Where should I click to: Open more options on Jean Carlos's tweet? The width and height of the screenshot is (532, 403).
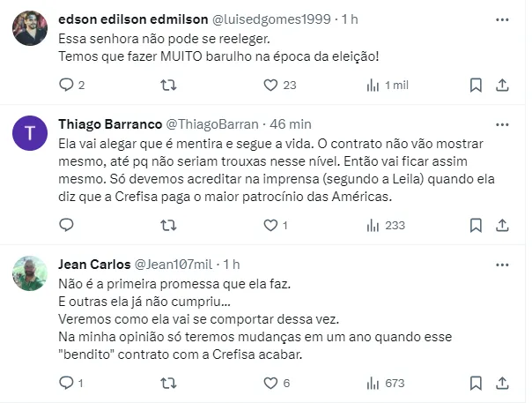[x=502, y=264]
